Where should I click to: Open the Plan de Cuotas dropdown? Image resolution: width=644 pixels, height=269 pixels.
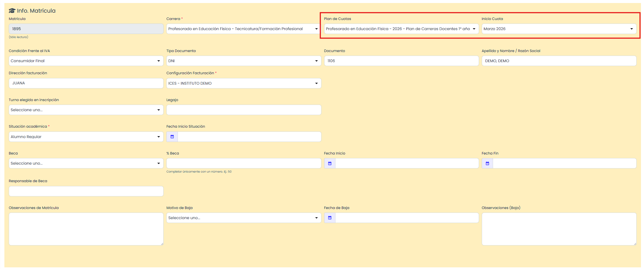coord(401,29)
